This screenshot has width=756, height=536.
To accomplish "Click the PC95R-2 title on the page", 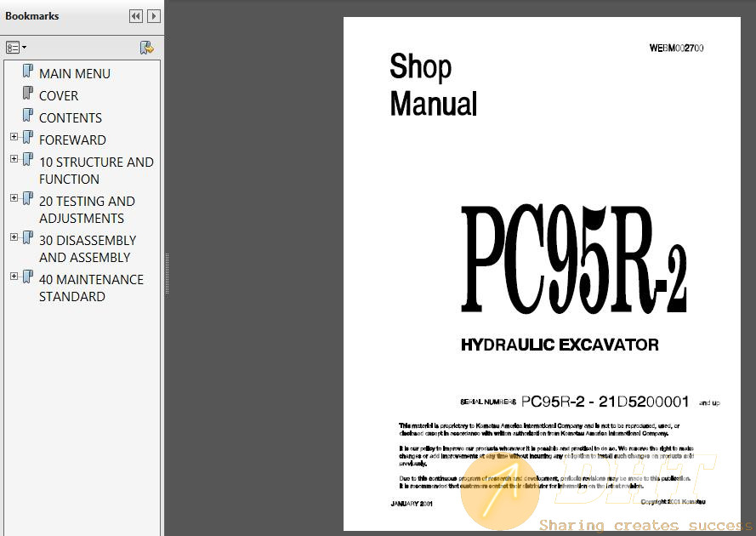I will [574, 259].
